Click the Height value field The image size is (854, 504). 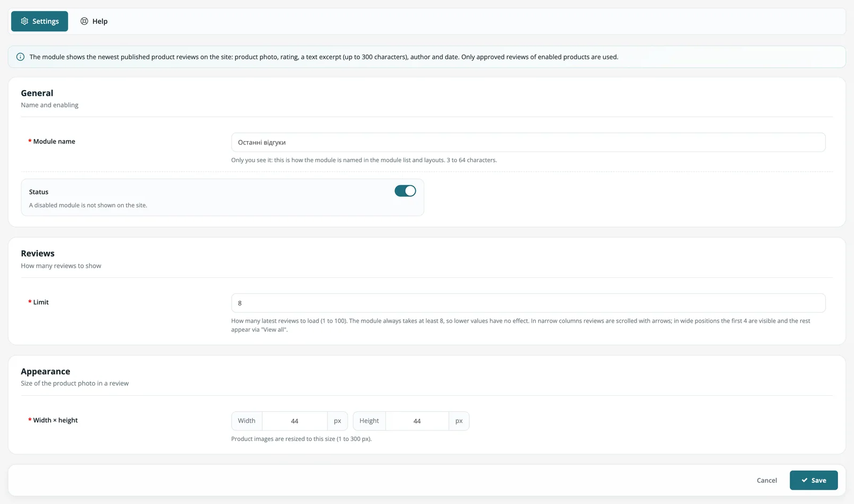417,421
